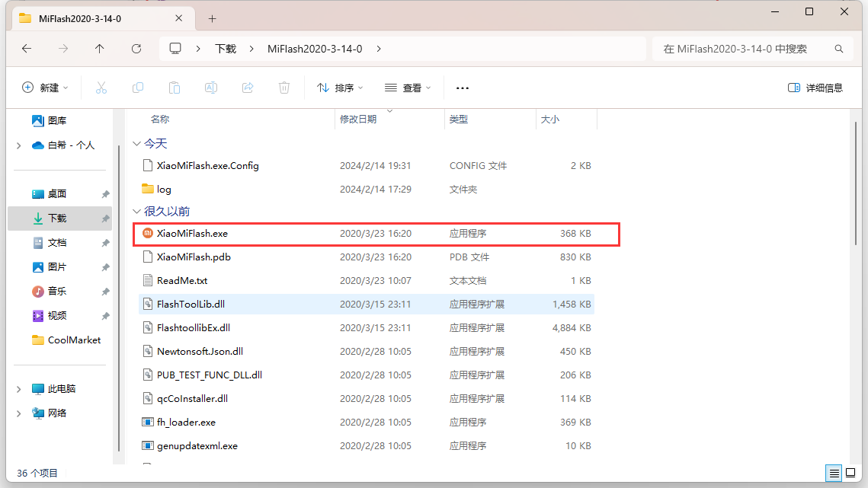Click chevron between 下载 and MiFlash2020-3-14-0

[x=251, y=49]
